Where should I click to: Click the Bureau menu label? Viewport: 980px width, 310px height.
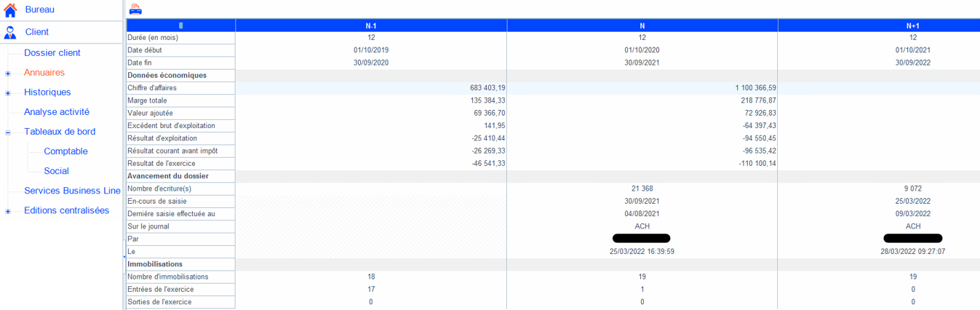point(40,9)
